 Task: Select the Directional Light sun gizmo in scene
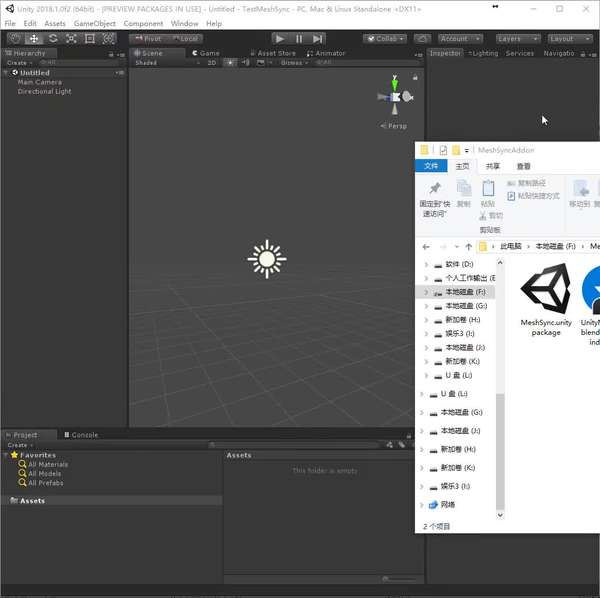point(267,259)
